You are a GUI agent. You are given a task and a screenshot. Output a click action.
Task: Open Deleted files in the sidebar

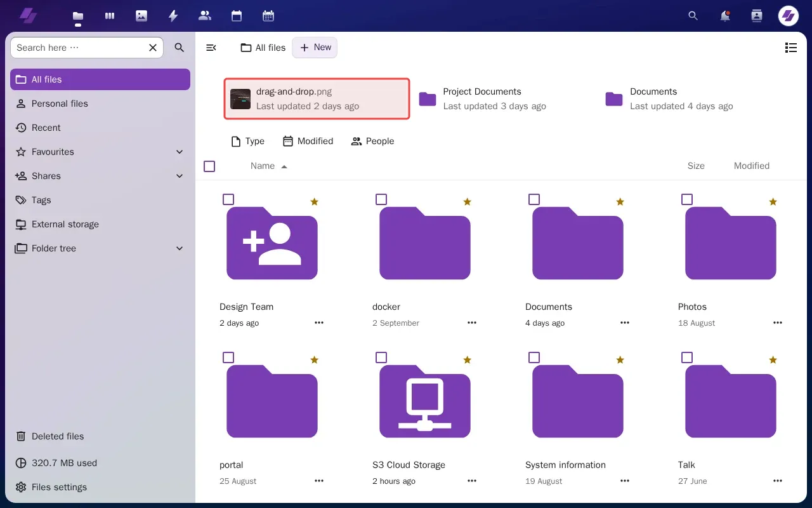click(x=57, y=436)
